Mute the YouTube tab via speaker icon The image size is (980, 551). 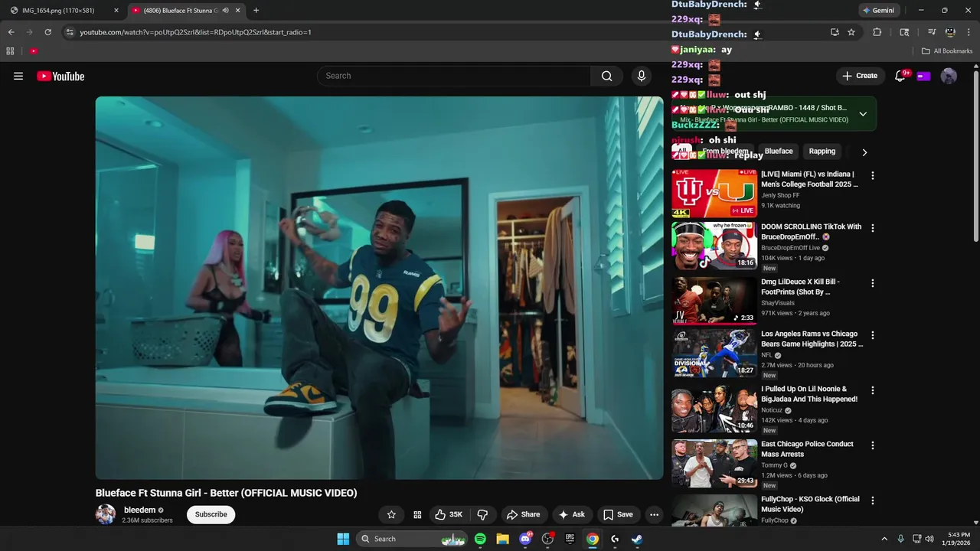226,11
